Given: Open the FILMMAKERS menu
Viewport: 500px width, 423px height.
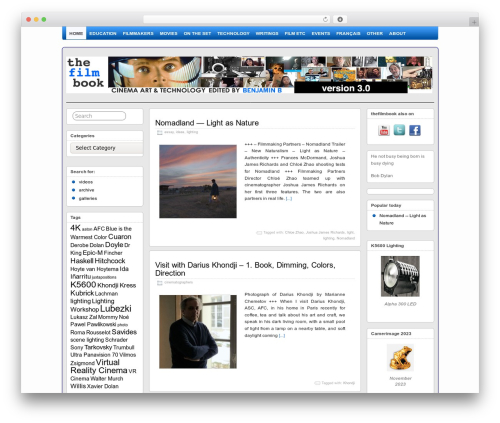Looking at the screenshot, I should 138,33.
